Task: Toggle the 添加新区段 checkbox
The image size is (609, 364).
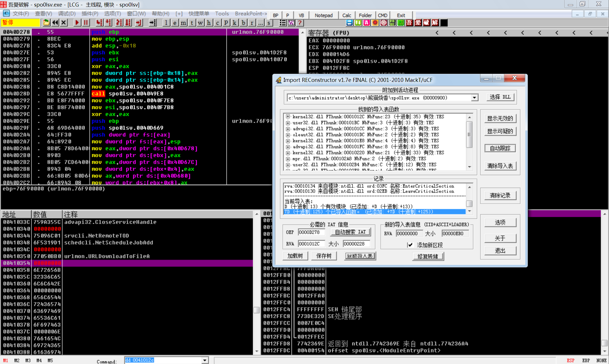Action: coord(410,245)
